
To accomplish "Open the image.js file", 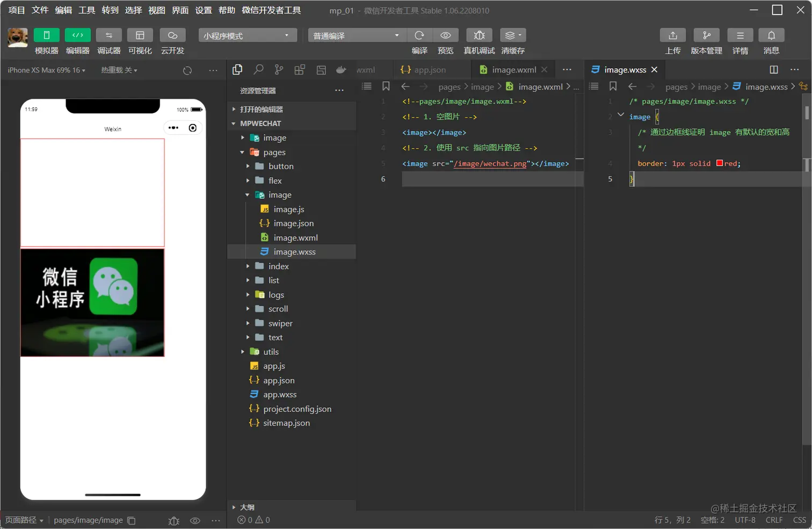I will [289, 209].
